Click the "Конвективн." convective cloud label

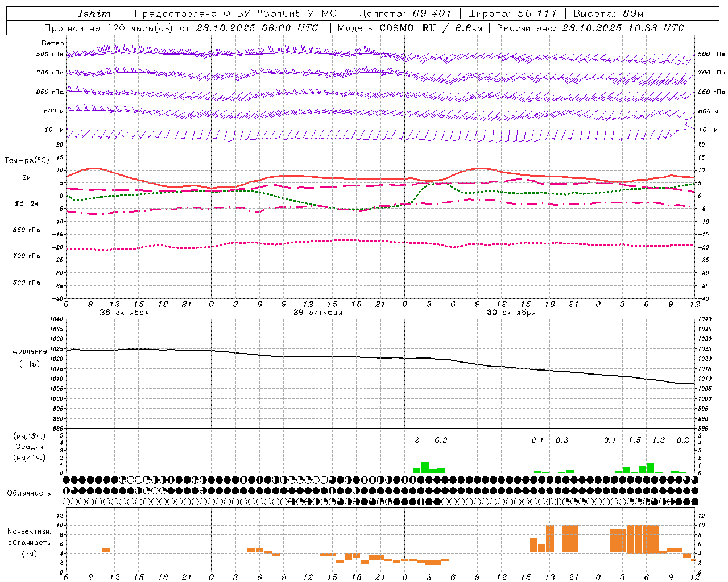coord(30,531)
